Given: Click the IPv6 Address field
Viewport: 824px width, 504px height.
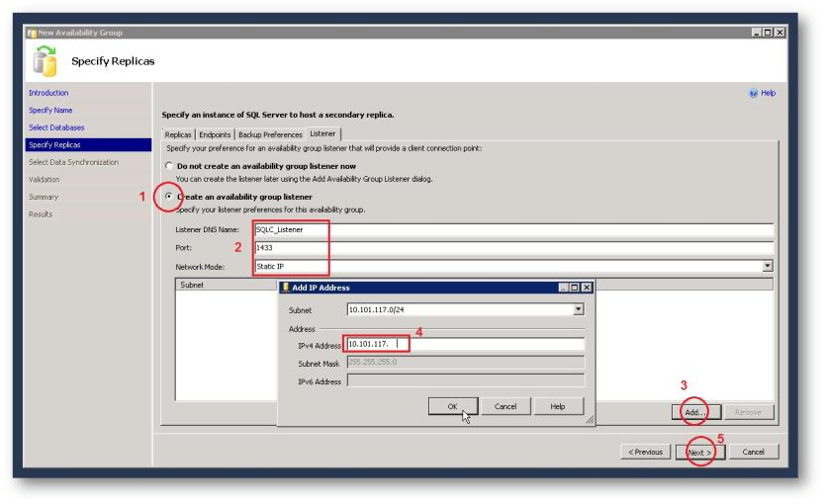Looking at the screenshot, I should coord(465,380).
